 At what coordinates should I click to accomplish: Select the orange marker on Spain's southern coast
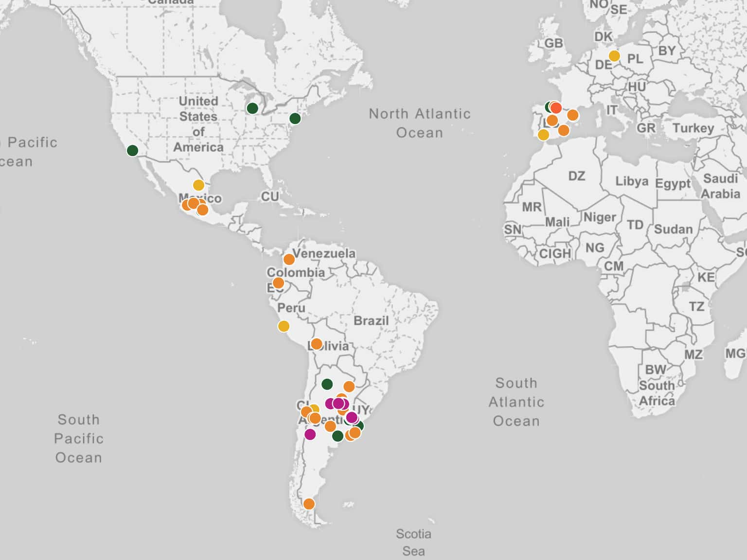tap(563, 130)
